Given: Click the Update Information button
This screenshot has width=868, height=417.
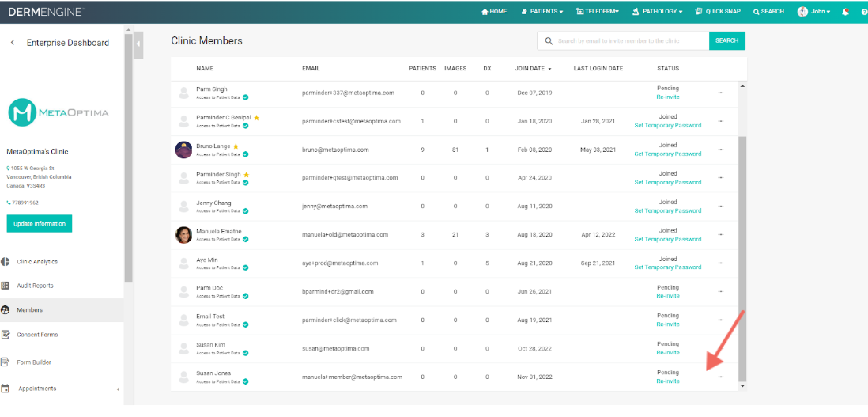Looking at the screenshot, I should tap(40, 224).
